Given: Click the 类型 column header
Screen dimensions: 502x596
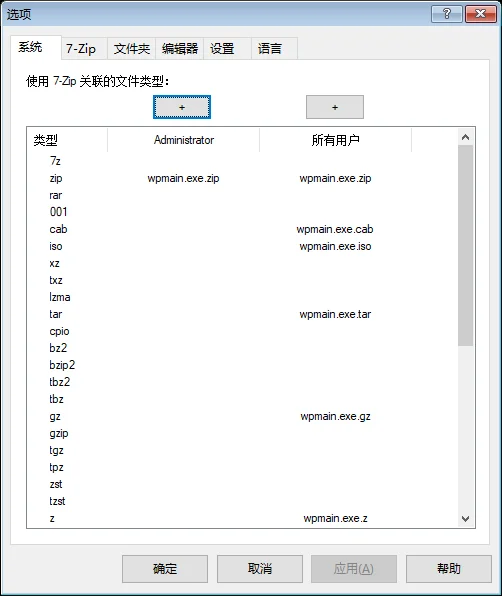Looking at the screenshot, I should pyautogui.click(x=67, y=140).
